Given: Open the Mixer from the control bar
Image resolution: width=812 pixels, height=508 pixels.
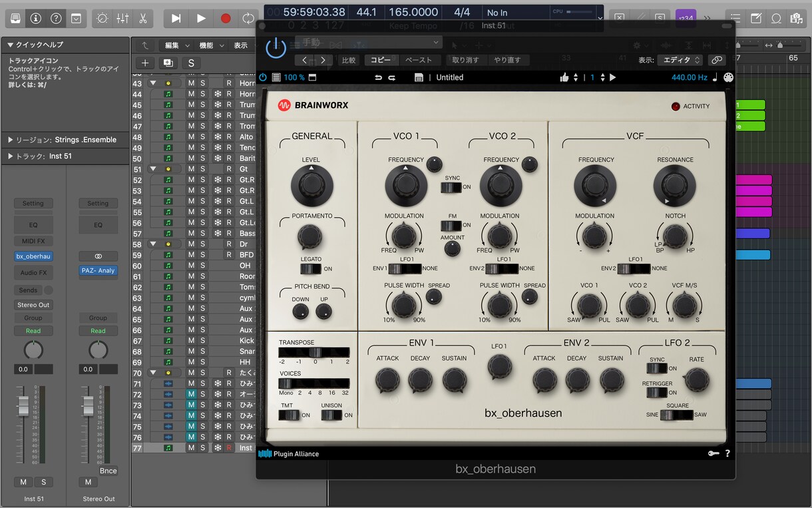Looking at the screenshot, I should (x=122, y=19).
